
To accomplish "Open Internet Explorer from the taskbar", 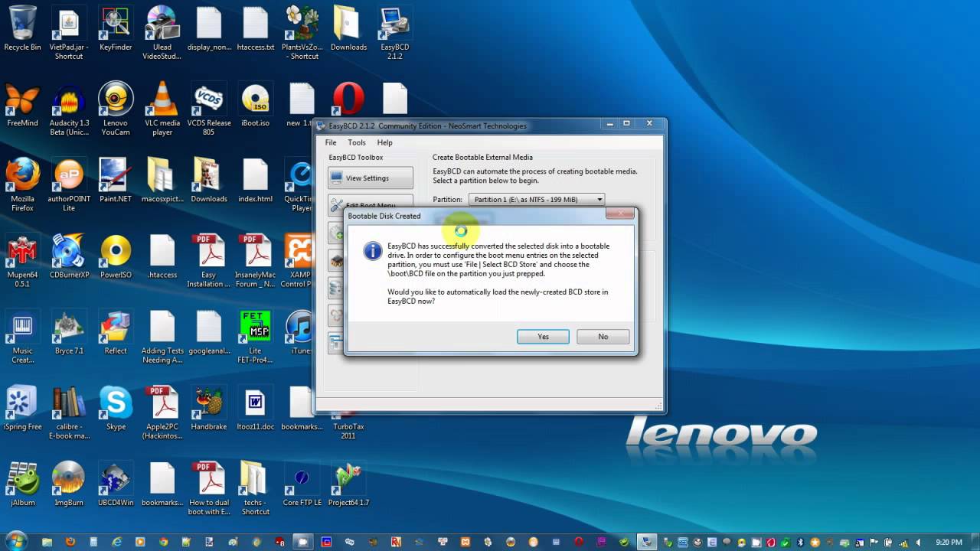I will [x=116, y=542].
